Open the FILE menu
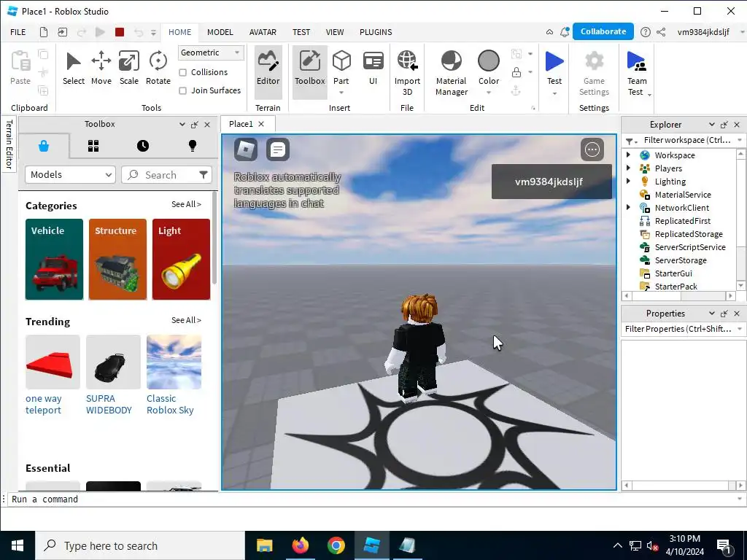This screenshot has width=747, height=560. click(x=18, y=32)
